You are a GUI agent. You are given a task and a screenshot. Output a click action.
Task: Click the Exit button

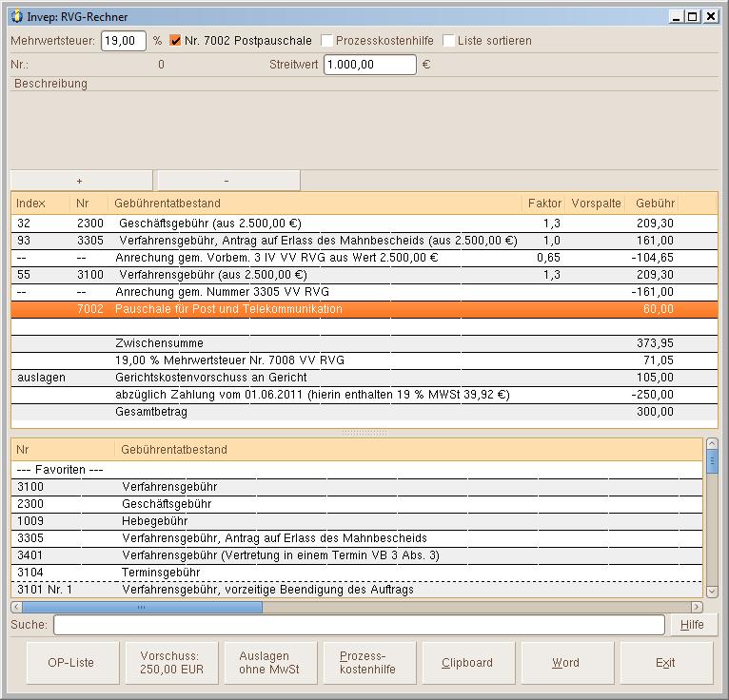(x=667, y=663)
